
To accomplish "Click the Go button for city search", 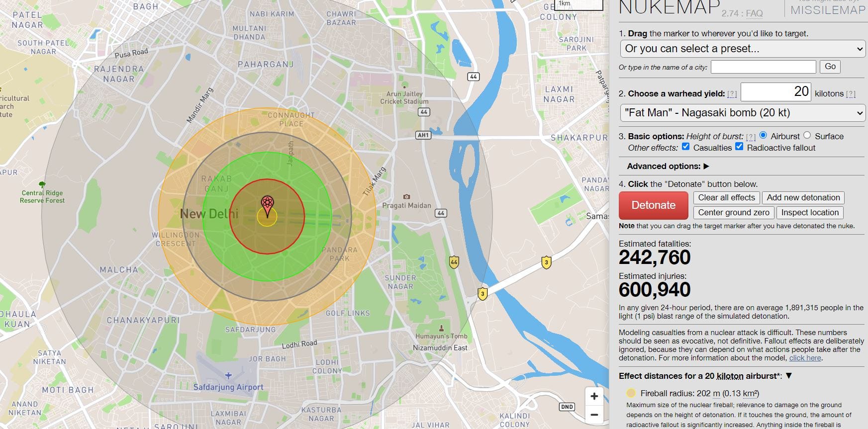I will pos(830,67).
